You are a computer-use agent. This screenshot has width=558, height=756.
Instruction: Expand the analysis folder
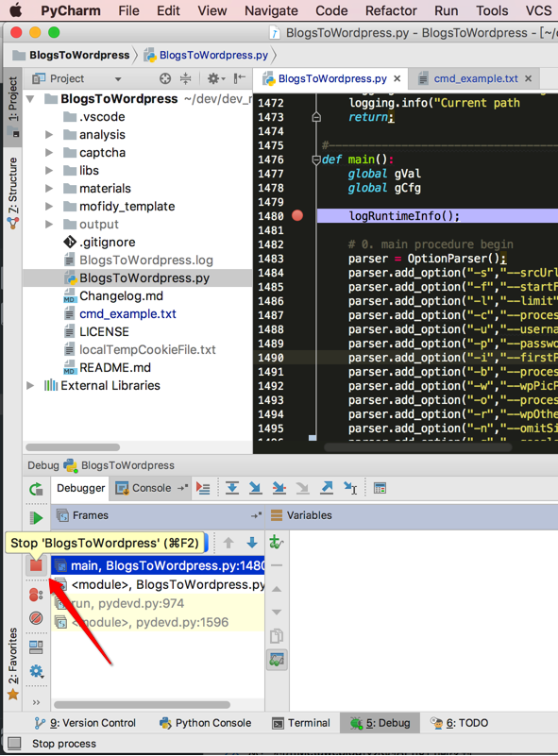coord(49,135)
